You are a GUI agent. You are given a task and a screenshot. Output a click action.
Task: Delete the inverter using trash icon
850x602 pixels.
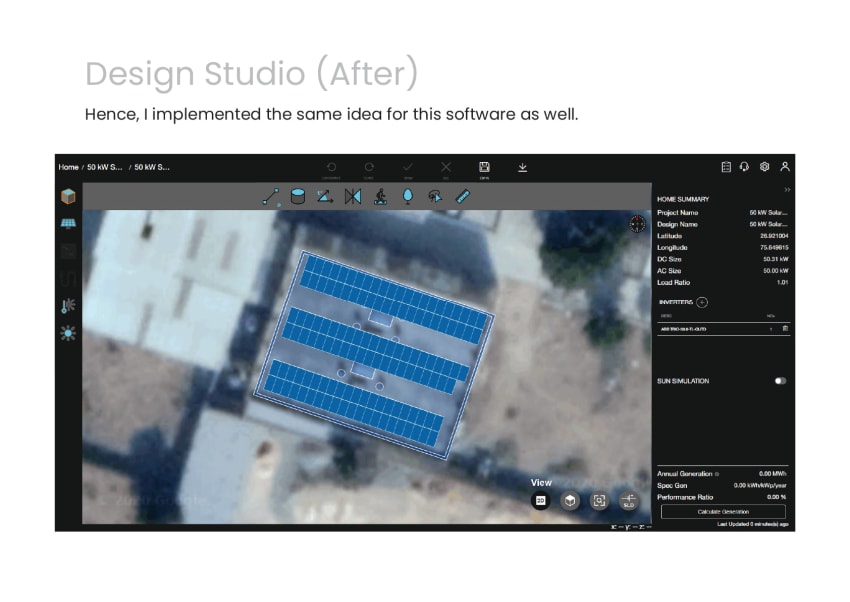point(786,328)
